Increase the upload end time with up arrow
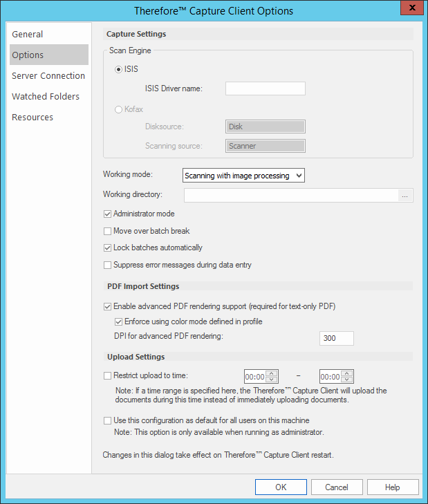Image resolution: width=428 pixels, height=504 pixels. 347,373
